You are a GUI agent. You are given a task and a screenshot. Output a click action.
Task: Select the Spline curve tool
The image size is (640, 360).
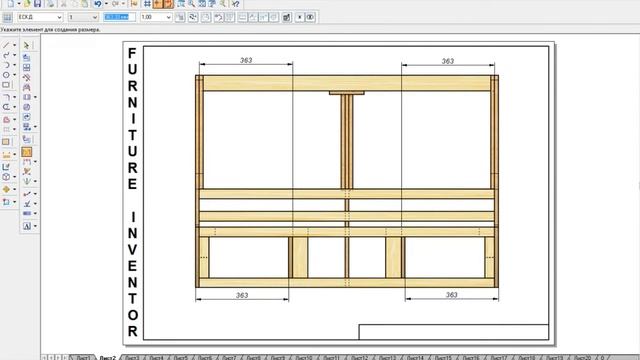pyautogui.click(x=6, y=55)
